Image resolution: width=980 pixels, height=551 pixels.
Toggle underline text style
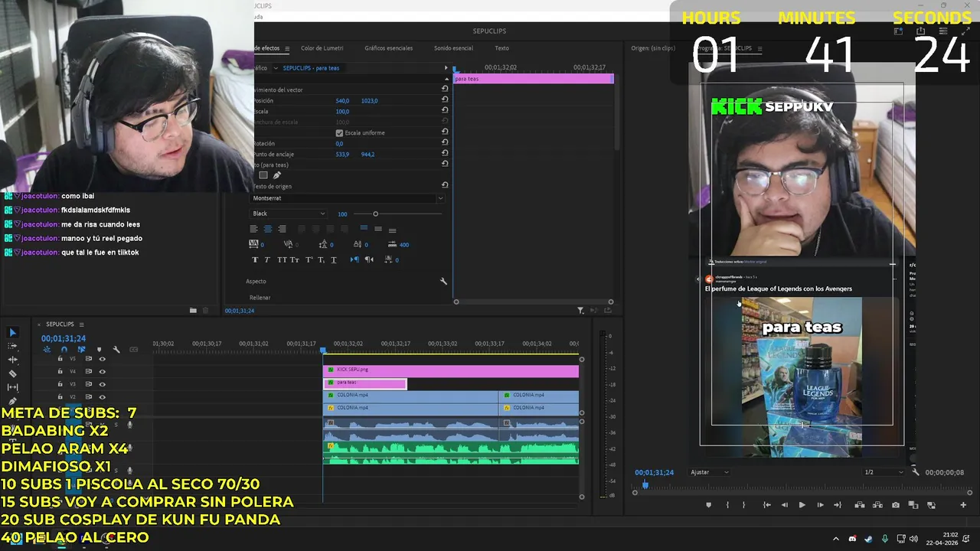tap(334, 259)
